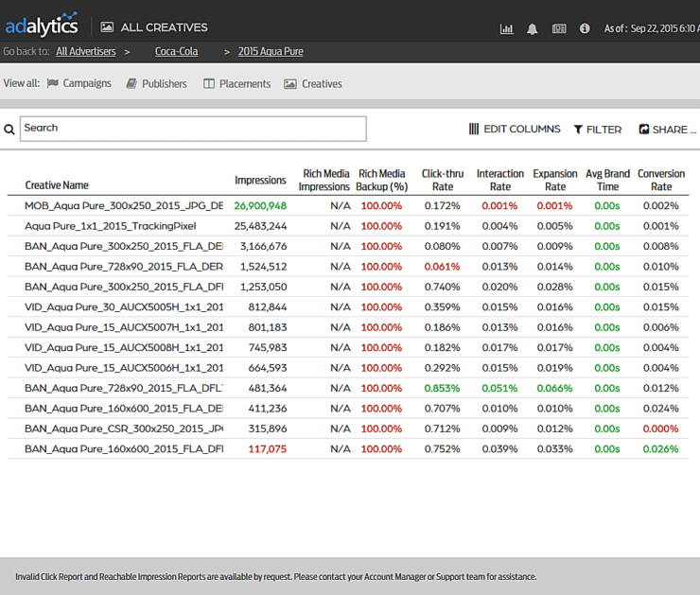This screenshot has width=700, height=595.
Task: Open the 2015 Aqua Pure breadcrumb
Action: pos(271,51)
